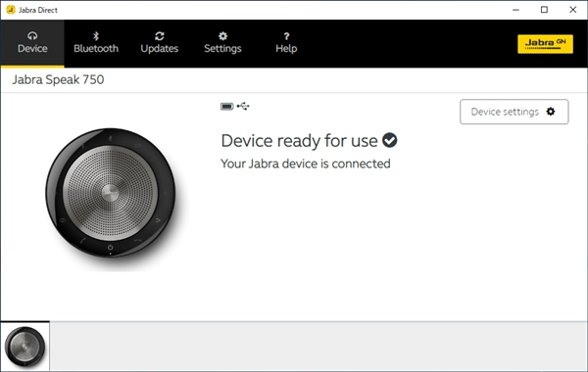Open the Help tab

pos(286,43)
